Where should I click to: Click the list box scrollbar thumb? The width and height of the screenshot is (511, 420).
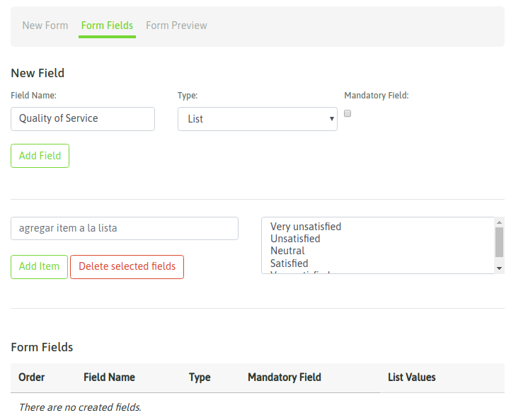click(499, 242)
